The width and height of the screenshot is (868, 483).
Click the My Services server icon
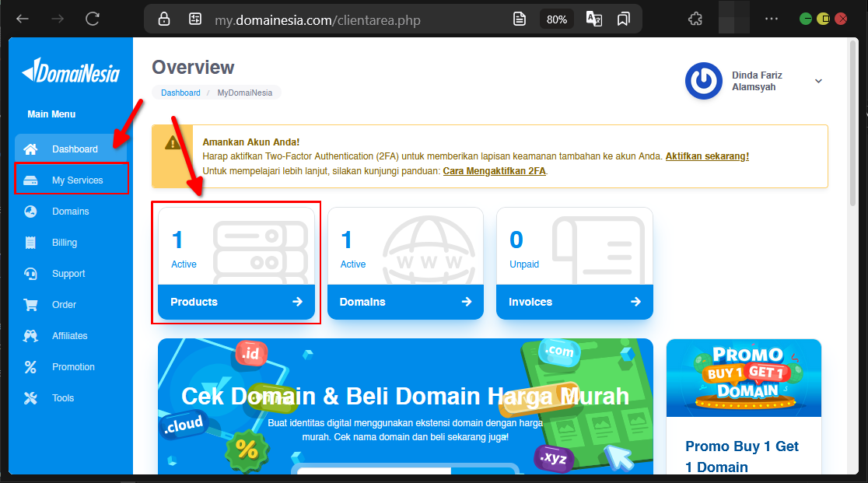point(30,180)
